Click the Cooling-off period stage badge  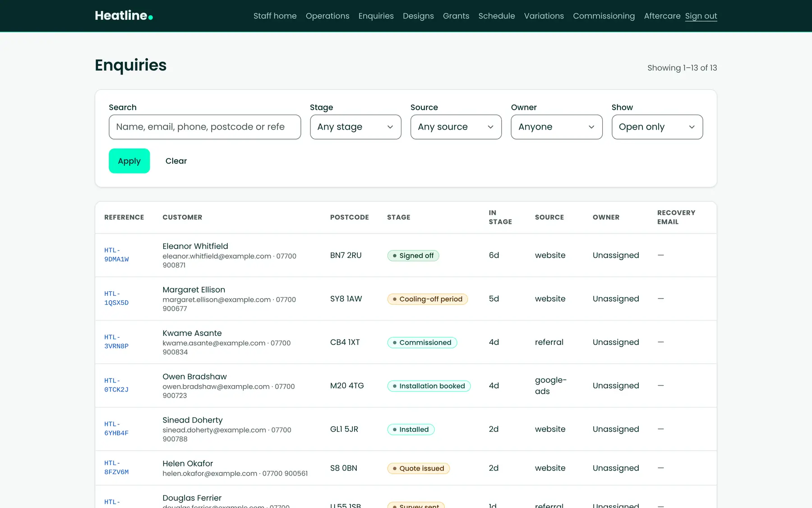428,299
